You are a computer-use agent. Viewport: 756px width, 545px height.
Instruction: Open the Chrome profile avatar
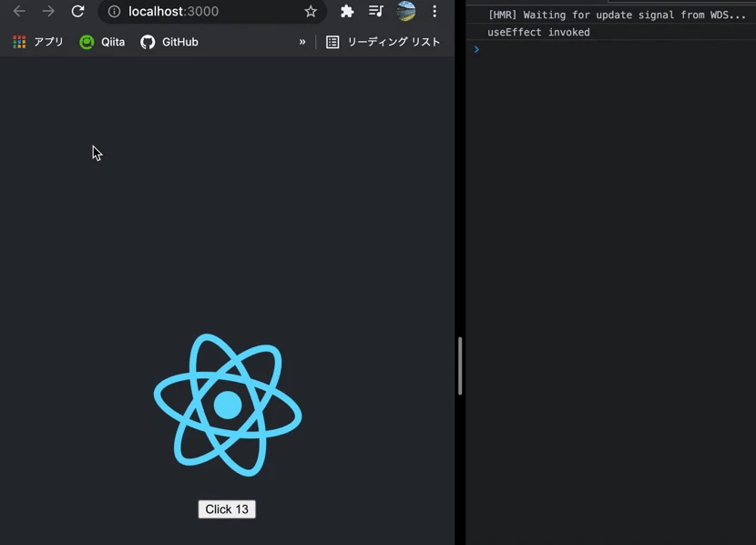(406, 11)
